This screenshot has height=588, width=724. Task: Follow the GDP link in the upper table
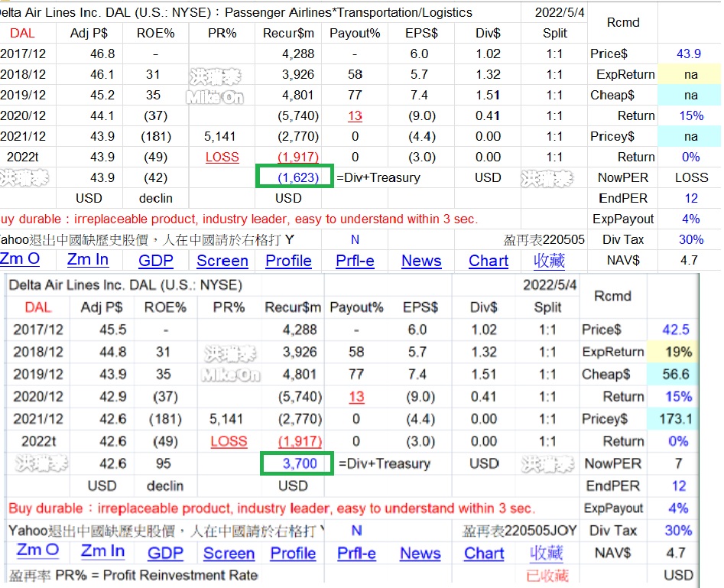(156, 261)
